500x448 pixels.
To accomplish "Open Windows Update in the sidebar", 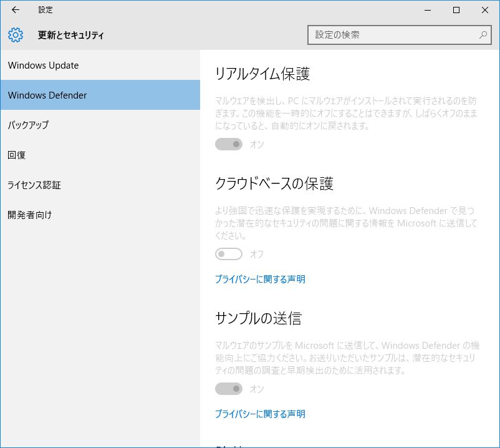I will tap(44, 66).
